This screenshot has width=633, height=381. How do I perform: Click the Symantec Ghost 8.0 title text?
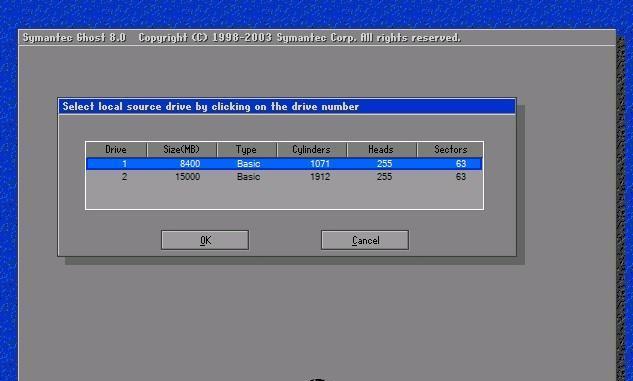pos(74,38)
